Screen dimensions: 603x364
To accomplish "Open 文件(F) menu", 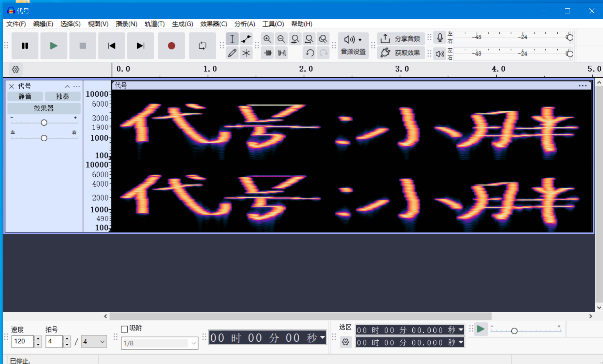I will click(16, 24).
